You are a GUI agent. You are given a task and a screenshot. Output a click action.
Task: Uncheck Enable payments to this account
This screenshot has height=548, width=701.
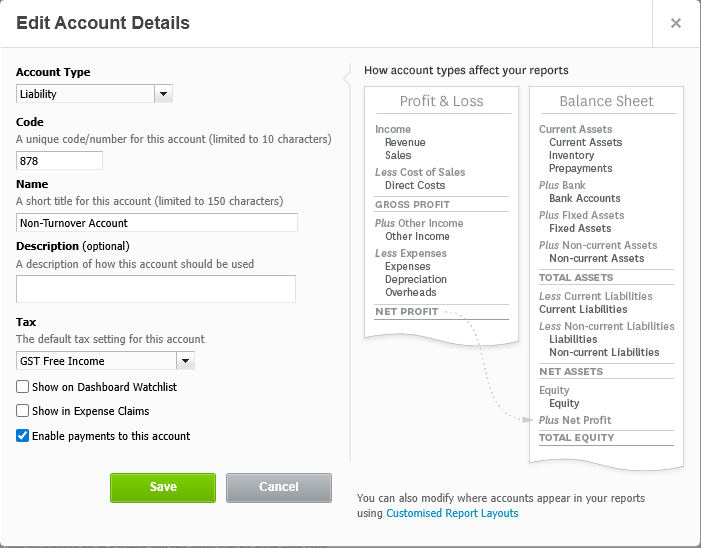pyautogui.click(x=23, y=436)
